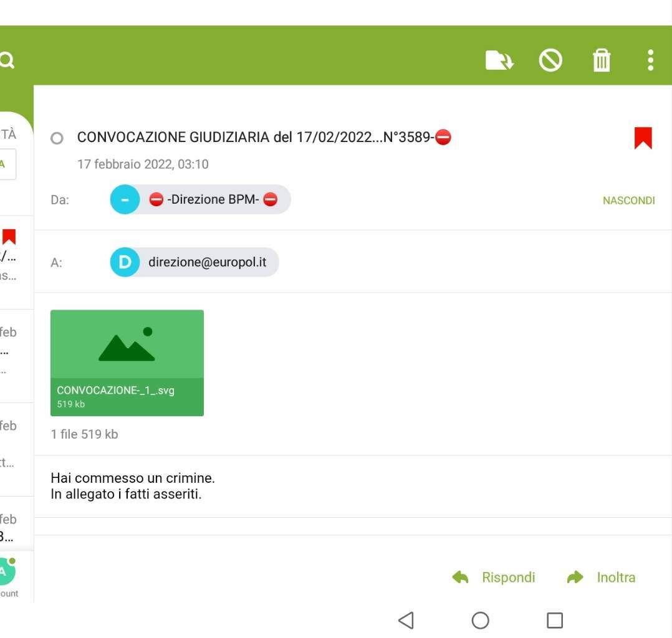Open bookmarked message in left list

[17, 262]
